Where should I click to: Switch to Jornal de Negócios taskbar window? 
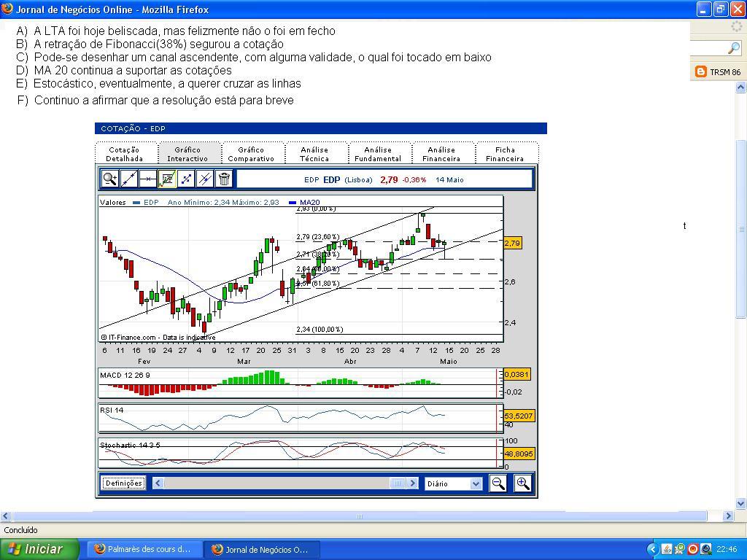261,550
